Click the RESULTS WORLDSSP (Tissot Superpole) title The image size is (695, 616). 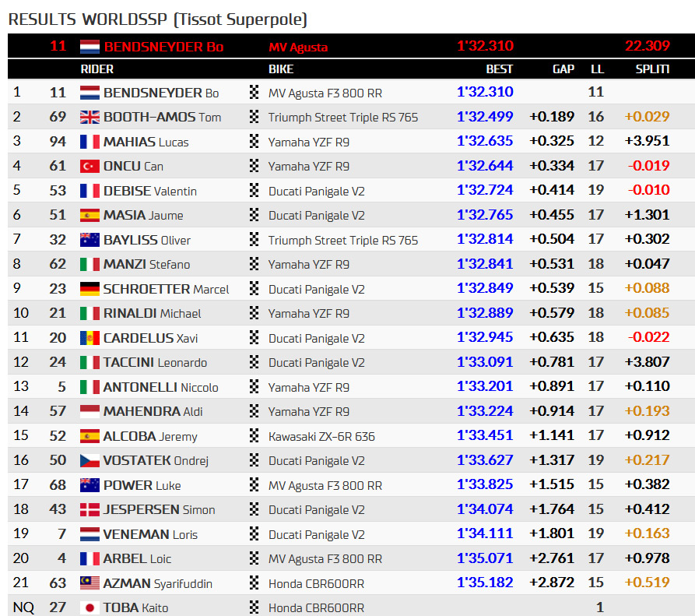click(158, 19)
